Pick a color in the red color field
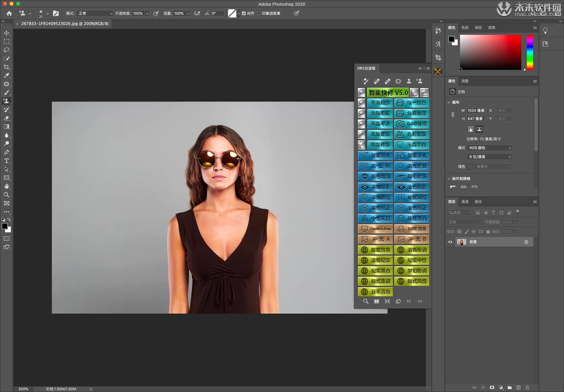The image size is (564, 392). click(x=491, y=52)
